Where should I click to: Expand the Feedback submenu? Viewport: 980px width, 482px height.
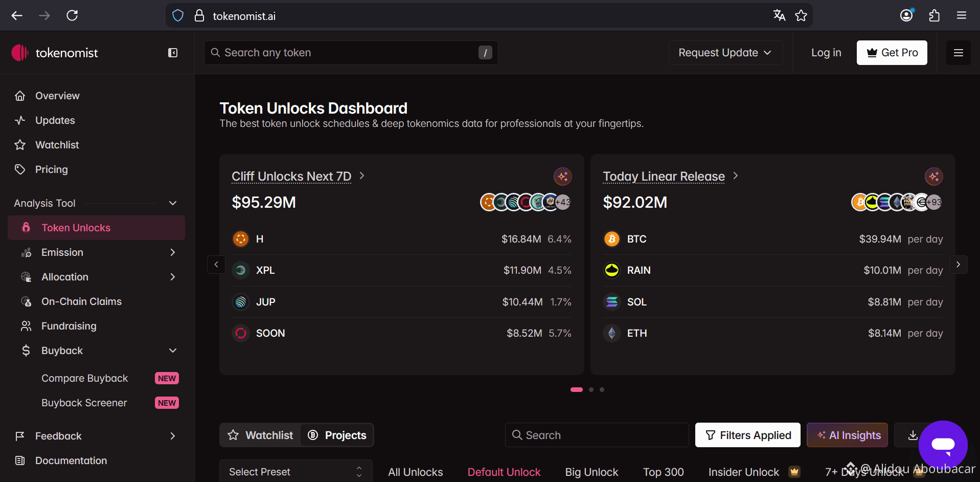point(173,436)
